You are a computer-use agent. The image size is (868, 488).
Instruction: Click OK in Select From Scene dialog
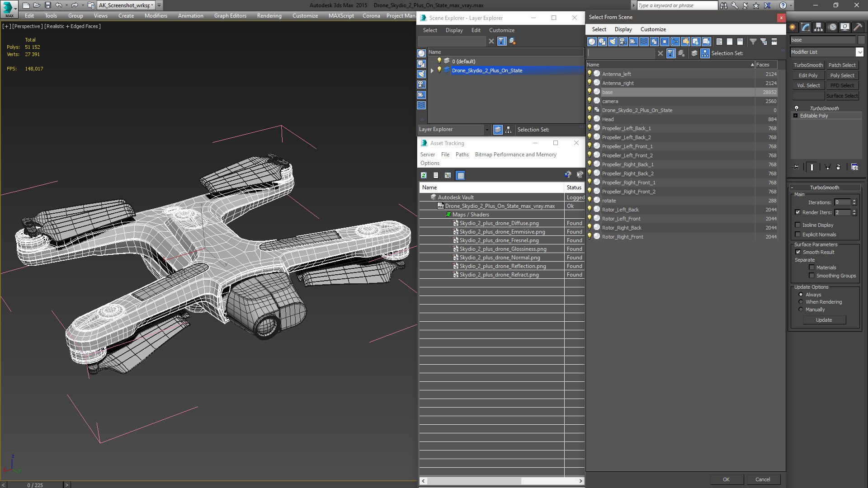coord(726,479)
